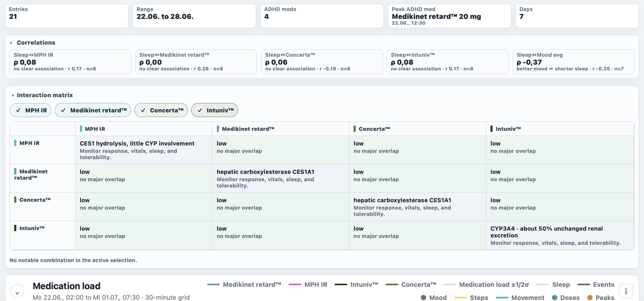Click the 'CES1 hydrolysis, little CYP involvement' cell
Viewport: 644px width, 301px height.
coord(144,150)
